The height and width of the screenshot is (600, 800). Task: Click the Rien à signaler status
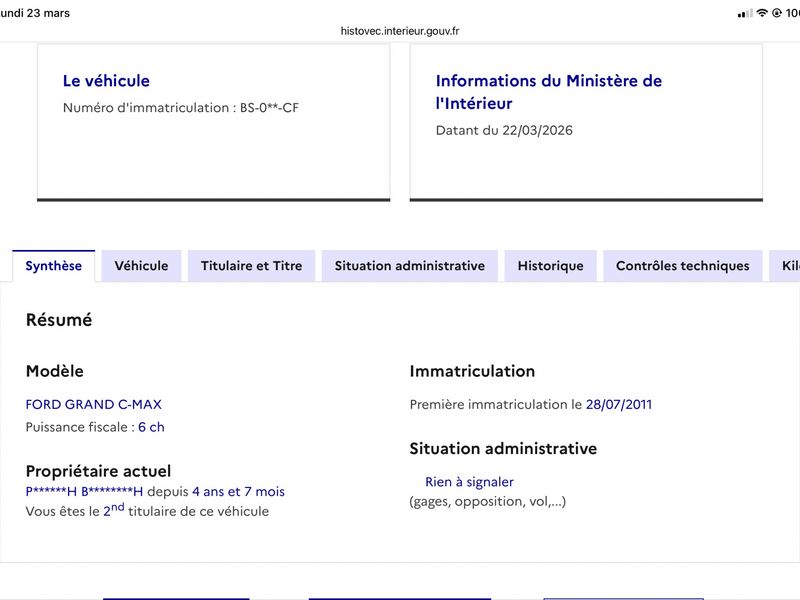tap(469, 482)
